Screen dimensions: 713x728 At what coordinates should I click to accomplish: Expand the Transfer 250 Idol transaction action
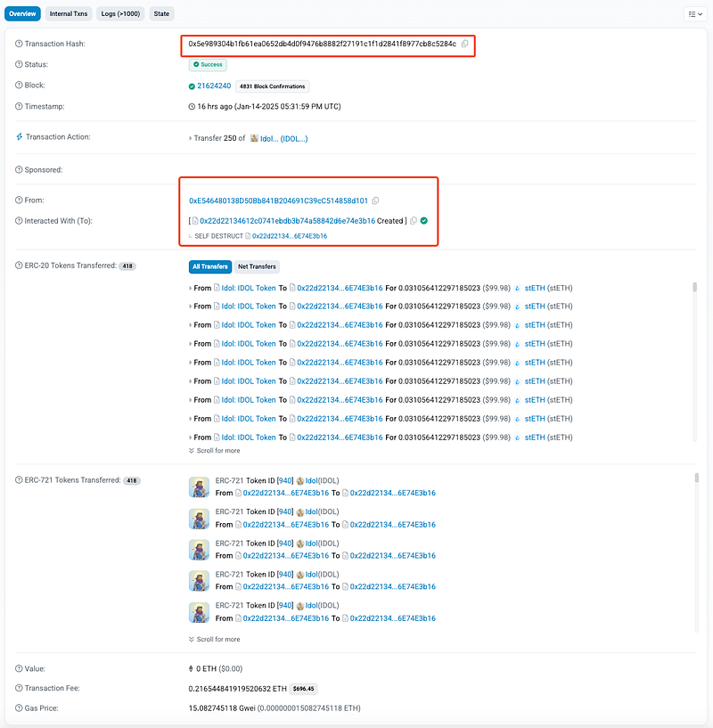pos(191,139)
